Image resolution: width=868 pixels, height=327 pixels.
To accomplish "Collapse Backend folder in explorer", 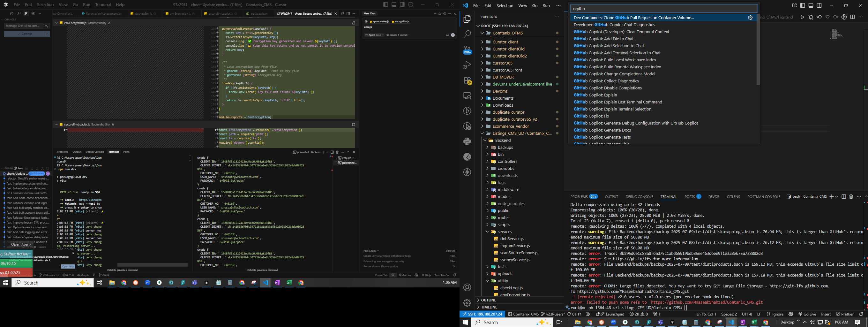I will tap(485, 140).
